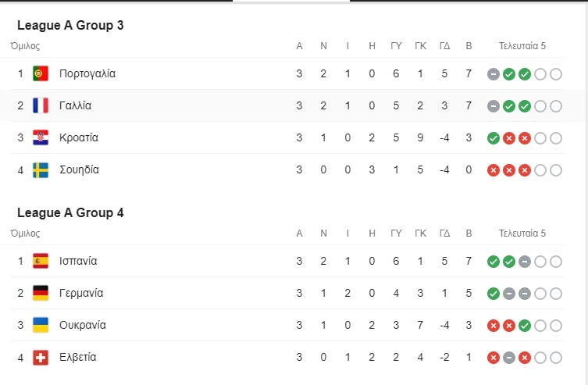Open the Γαλλία team link
This screenshot has height=385, width=588.
76,105
